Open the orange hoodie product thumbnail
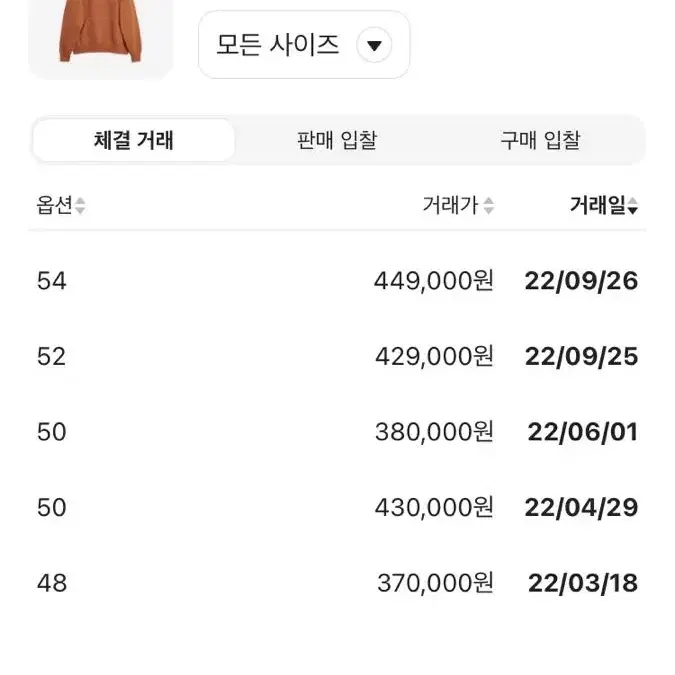Image resolution: width=675 pixels, height=675 pixels. click(101, 40)
